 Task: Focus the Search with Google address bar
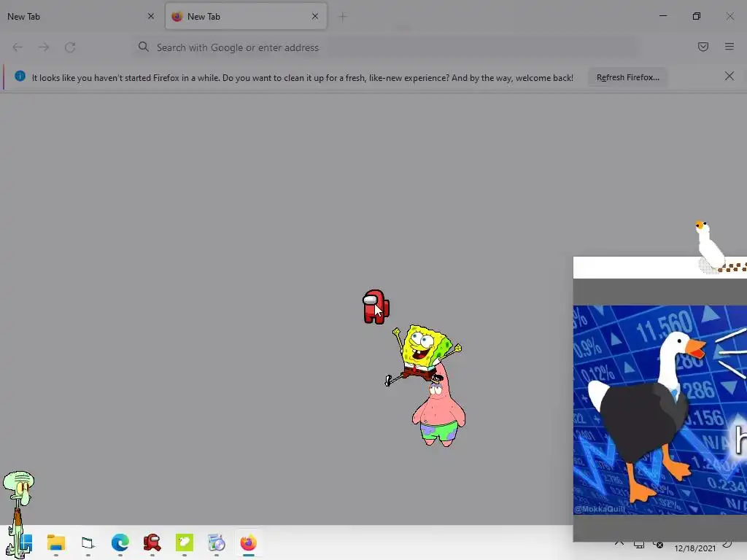point(386,47)
